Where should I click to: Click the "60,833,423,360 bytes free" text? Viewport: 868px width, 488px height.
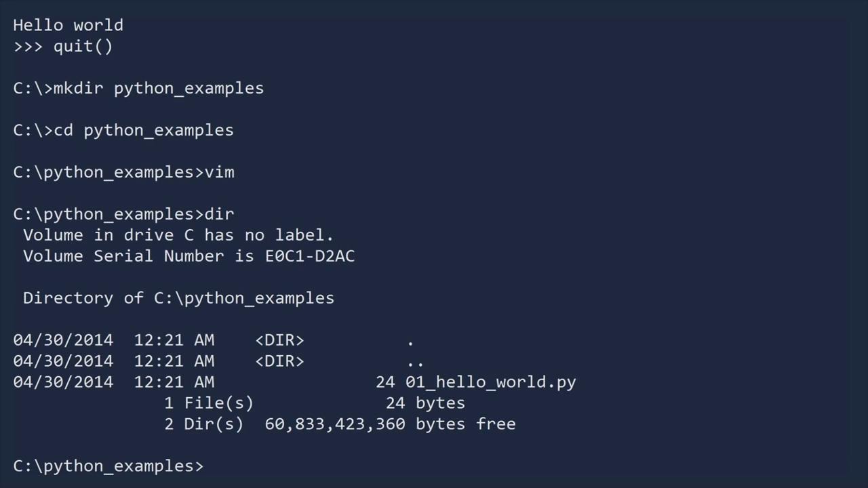coord(390,424)
